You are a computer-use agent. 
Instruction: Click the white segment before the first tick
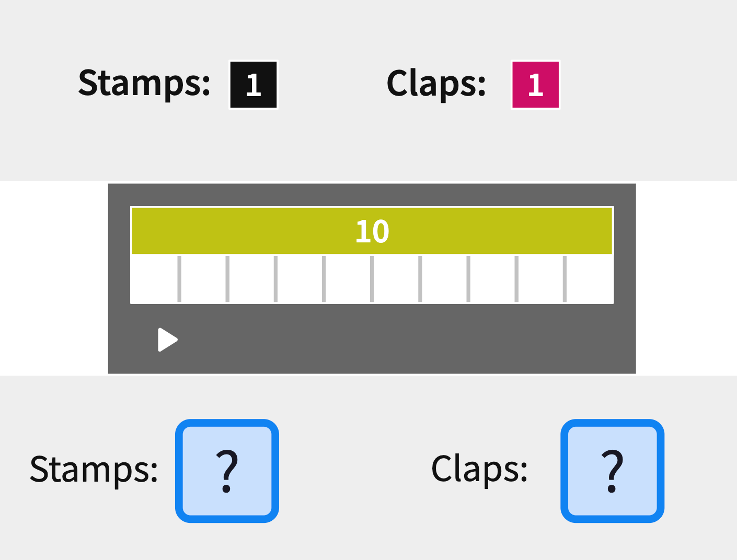point(155,278)
